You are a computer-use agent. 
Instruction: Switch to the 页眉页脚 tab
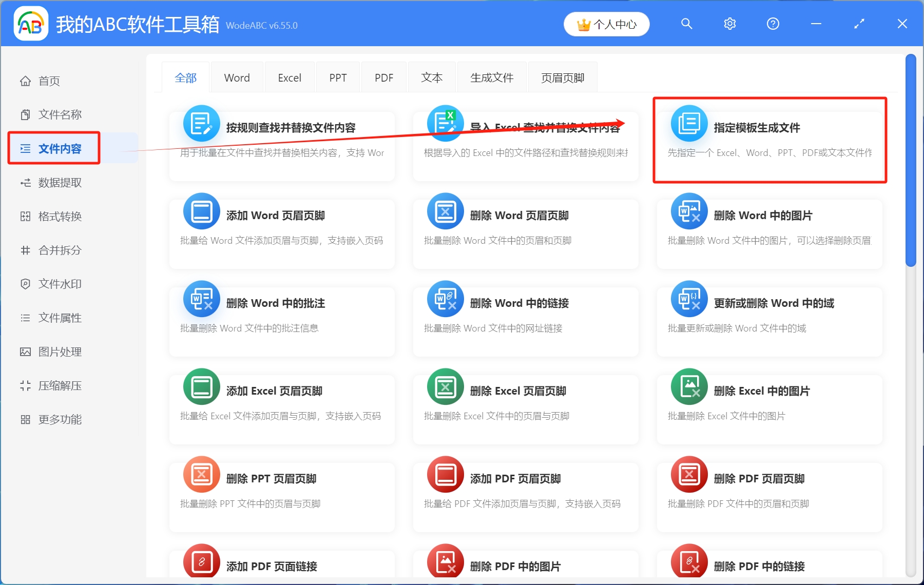coord(562,77)
